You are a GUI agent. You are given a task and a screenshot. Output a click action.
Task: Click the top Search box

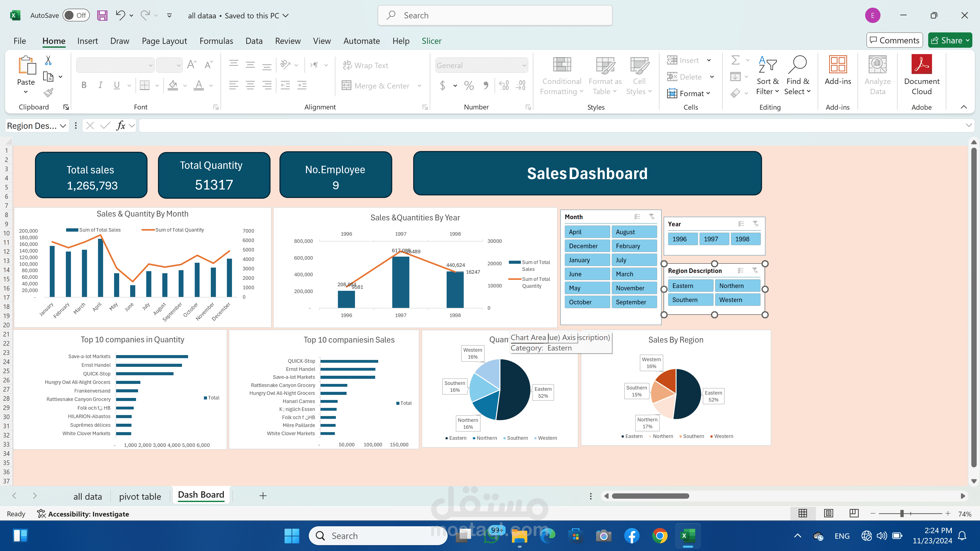click(x=495, y=16)
